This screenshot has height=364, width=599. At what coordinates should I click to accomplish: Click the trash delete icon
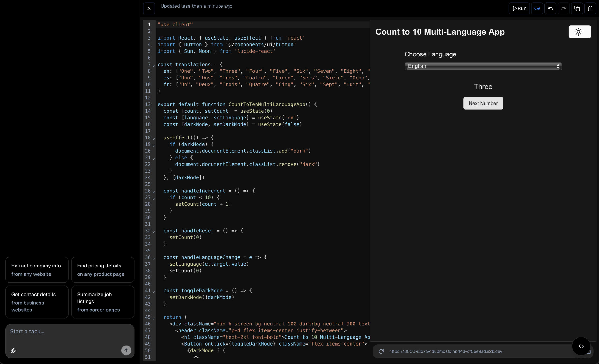tap(590, 8)
